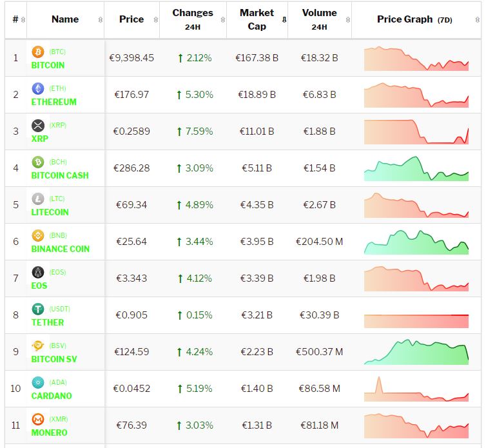Click the Ethereum diamond logo icon
Image resolution: width=486 pixels, height=448 pixels.
tap(38, 88)
